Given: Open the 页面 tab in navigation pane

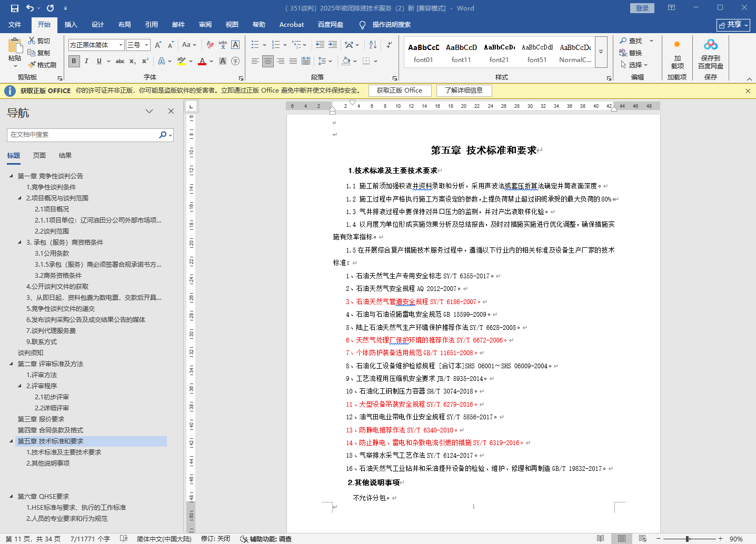Looking at the screenshot, I should coord(39,155).
